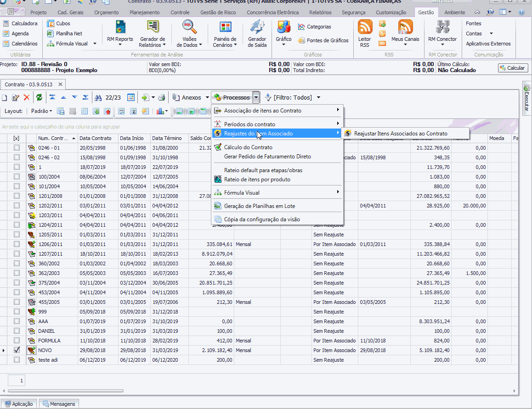This screenshot has width=532, height=409.
Task: Check the box for contract 0246 - 02
Action: pos(17,157)
